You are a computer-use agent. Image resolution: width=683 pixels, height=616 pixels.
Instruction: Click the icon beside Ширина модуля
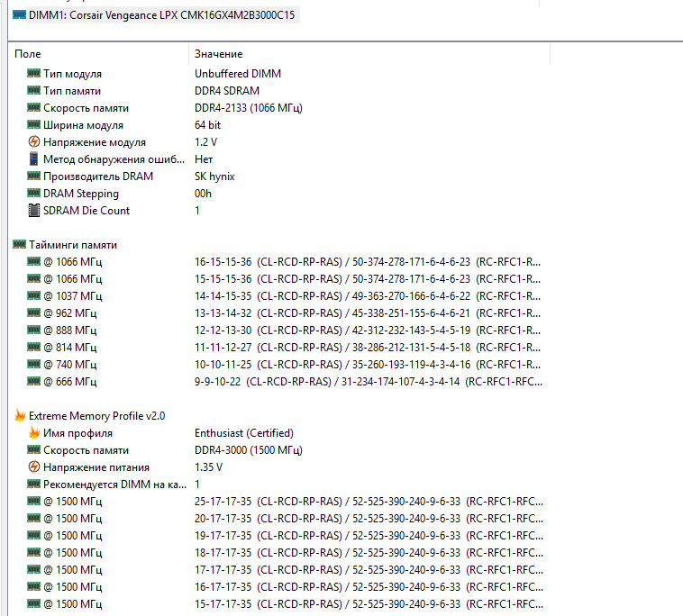(33, 124)
